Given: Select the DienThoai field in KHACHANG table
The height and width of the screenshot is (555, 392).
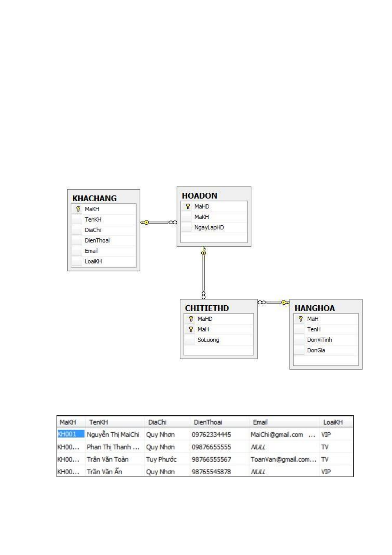Looking at the screenshot, I should [97, 240].
